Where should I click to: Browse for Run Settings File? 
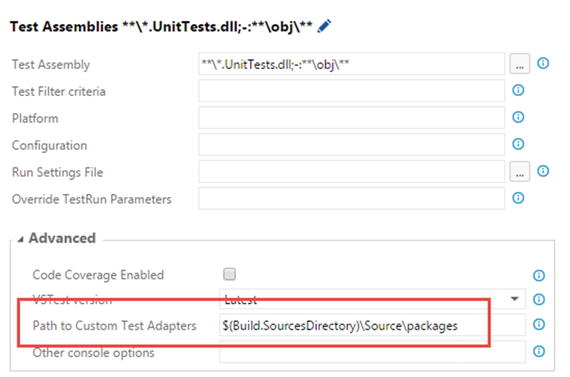pyautogui.click(x=519, y=171)
